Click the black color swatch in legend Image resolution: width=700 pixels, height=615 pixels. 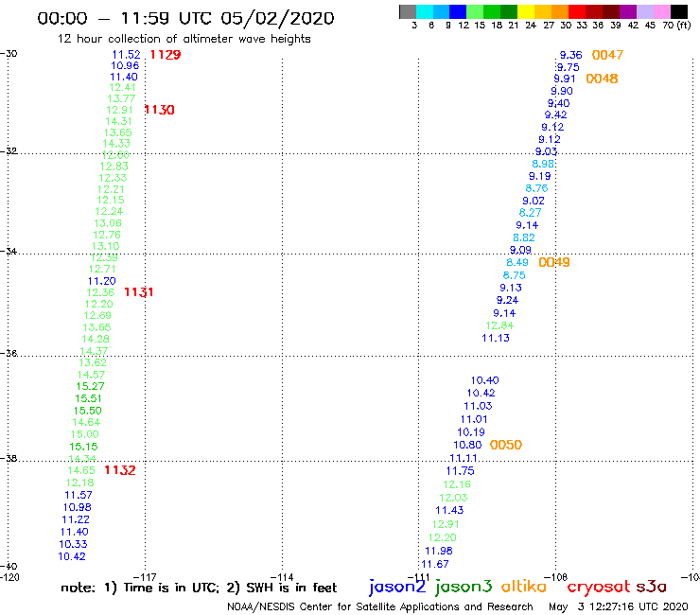click(x=679, y=11)
